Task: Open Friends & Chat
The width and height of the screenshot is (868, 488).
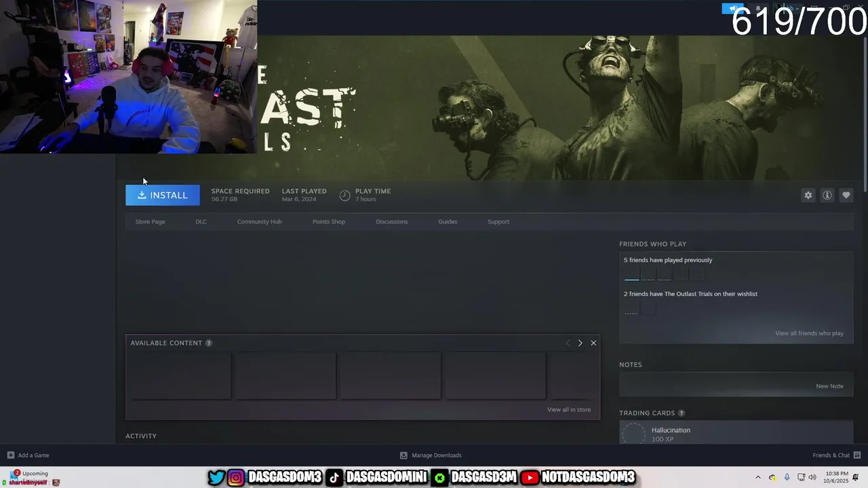Action: 836,455
